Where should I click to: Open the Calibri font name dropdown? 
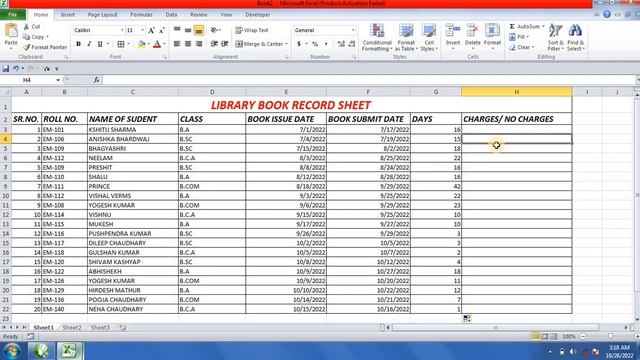[122, 31]
